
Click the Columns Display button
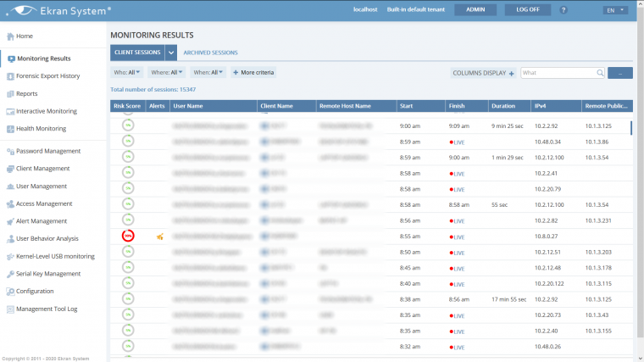pos(483,73)
